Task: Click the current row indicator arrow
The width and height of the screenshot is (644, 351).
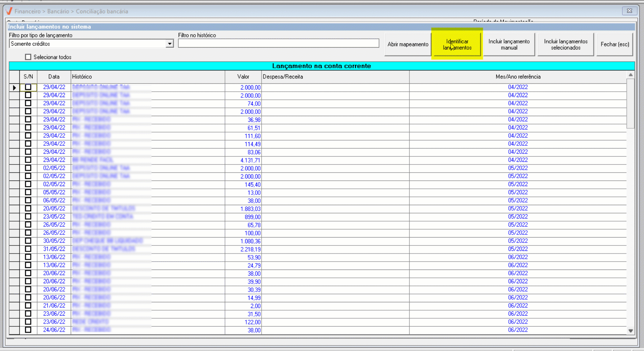Action: 14,88
